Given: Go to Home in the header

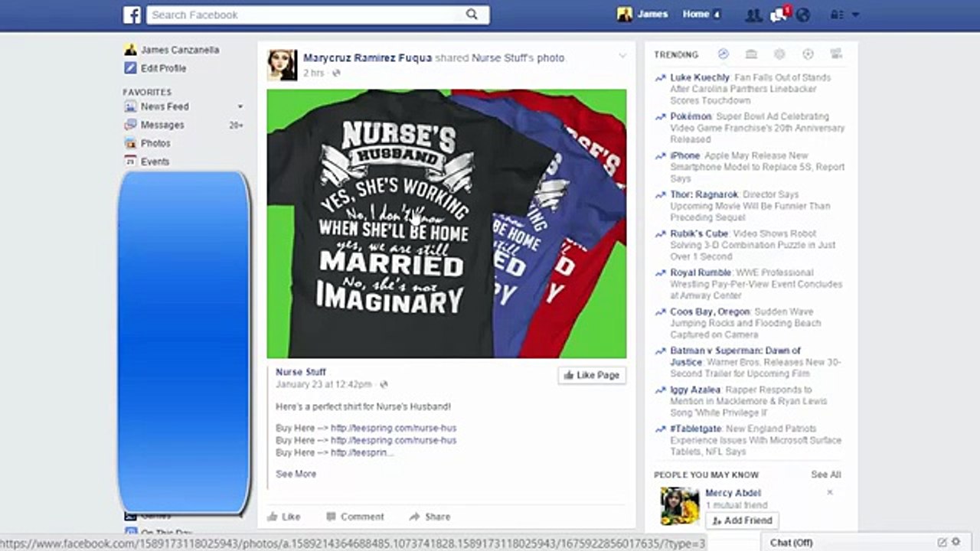Looking at the screenshot, I should coord(695,14).
